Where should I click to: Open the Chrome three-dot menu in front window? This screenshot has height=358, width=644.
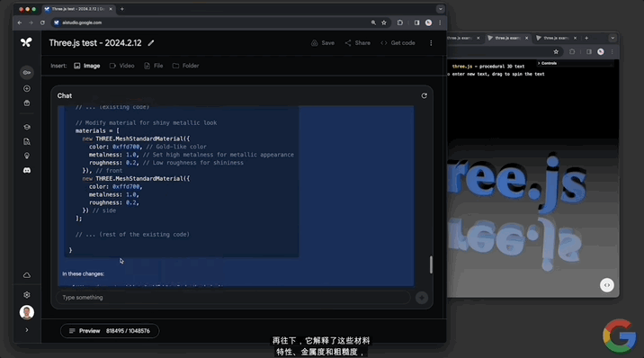click(x=440, y=23)
